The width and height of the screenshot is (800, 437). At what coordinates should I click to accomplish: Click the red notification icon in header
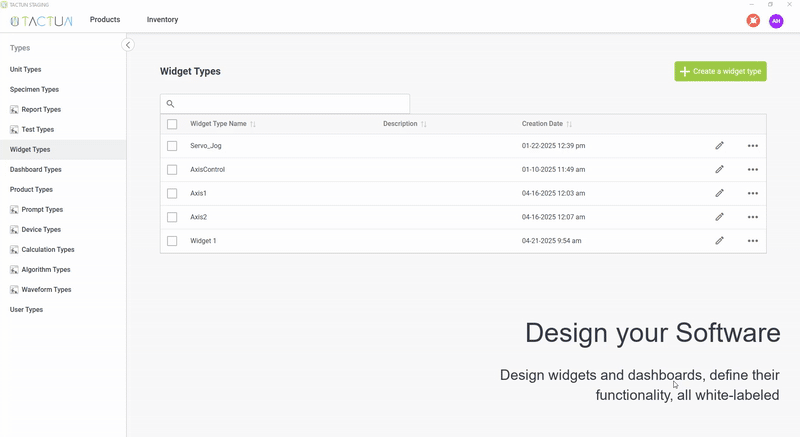[x=753, y=20]
